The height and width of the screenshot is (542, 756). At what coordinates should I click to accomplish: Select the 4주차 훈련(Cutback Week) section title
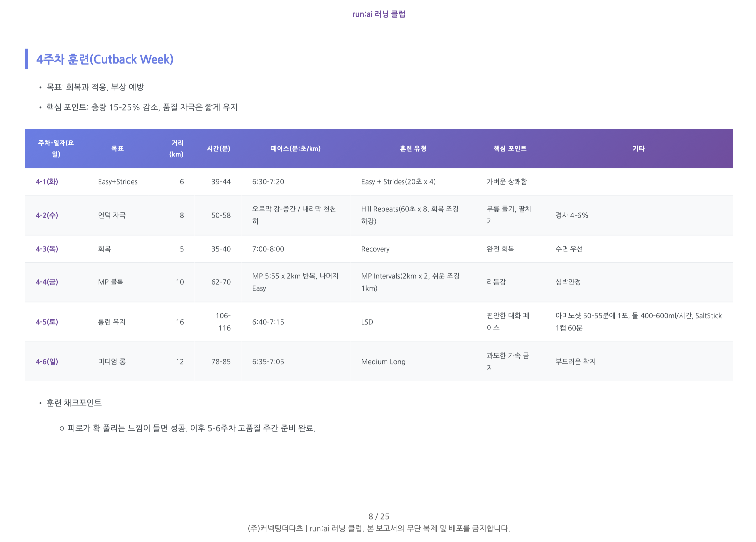coord(105,59)
